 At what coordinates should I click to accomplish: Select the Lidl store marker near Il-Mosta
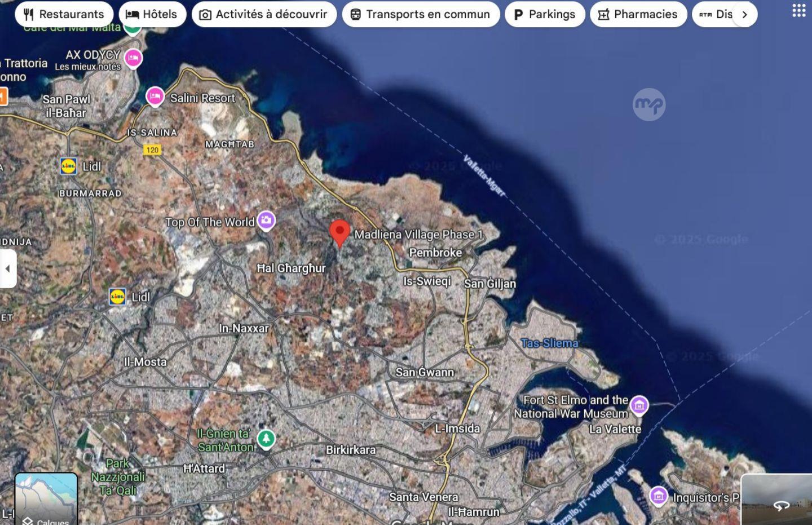(117, 297)
